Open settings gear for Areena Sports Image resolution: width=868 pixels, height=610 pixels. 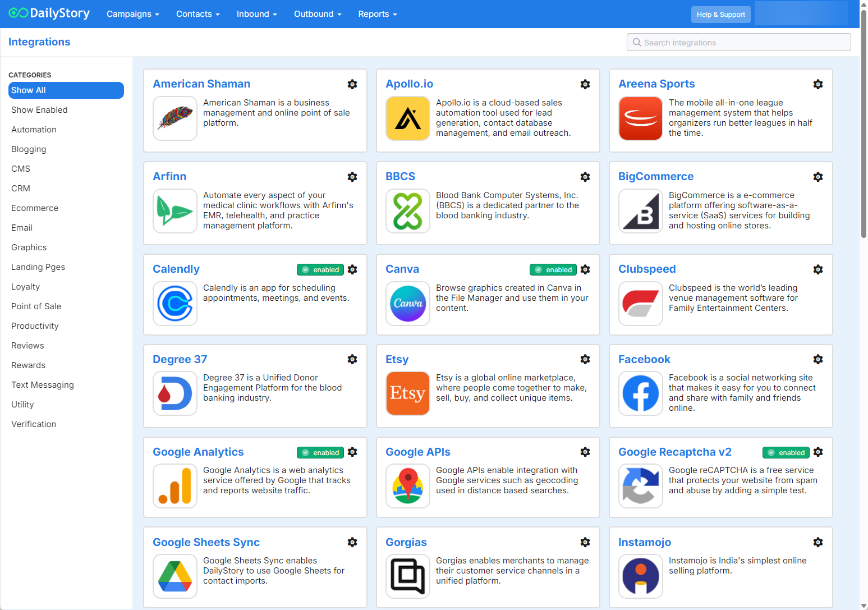(x=818, y=84)
